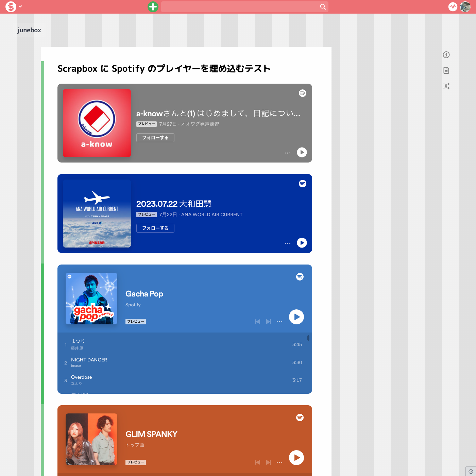Click ANA WORLD AIR CURRENT show name text
476x476 pixels.
[x=212, y=215]
